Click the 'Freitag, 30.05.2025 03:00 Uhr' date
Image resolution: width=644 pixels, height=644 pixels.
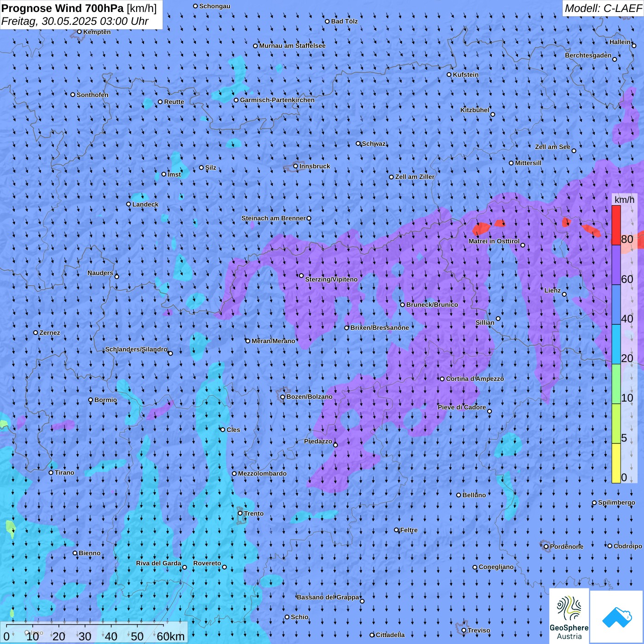(75, 21)
